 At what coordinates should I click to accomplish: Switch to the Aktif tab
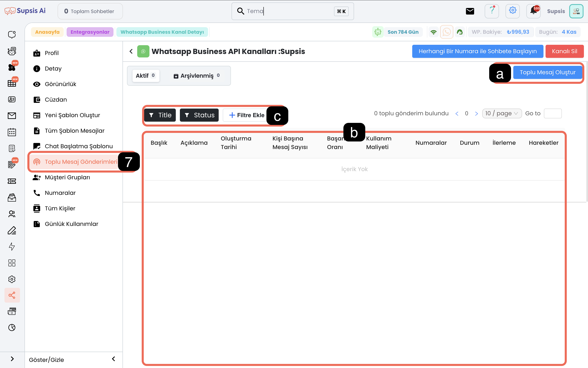pyautogui.click(x=146, y=76)
